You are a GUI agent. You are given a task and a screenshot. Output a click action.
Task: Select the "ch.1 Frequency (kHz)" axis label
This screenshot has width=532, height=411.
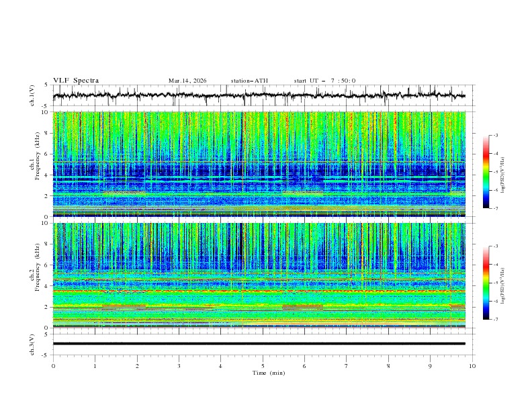(35, 154)
